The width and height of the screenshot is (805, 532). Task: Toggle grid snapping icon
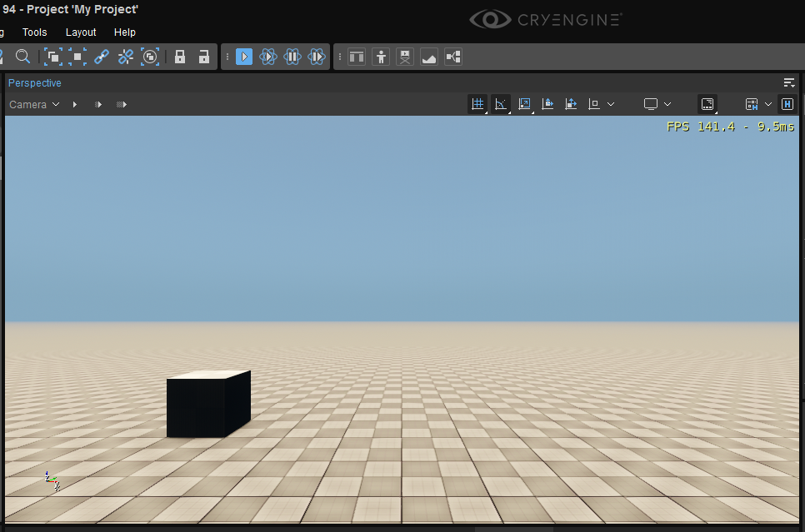[x=477, y=104]
